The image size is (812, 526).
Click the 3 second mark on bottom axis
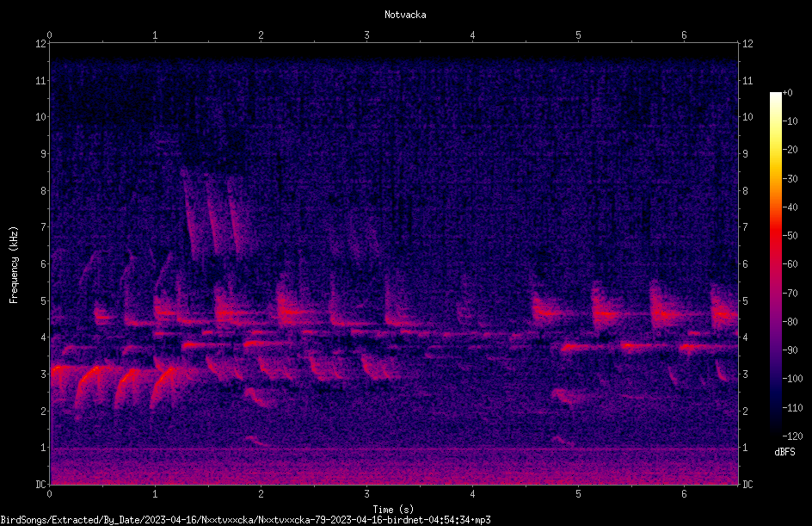(x=366, y=494)
